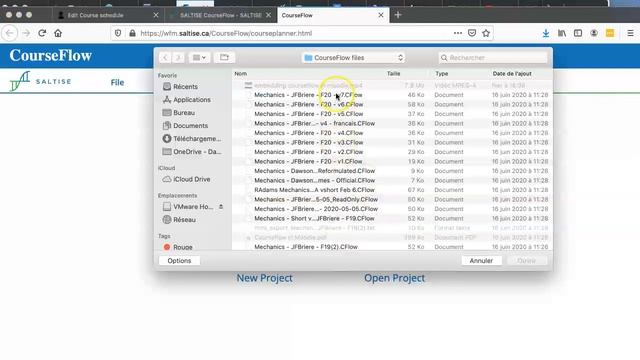Sort by the Type column header
The width and height of the screenshot is (640, 360).
442,73
